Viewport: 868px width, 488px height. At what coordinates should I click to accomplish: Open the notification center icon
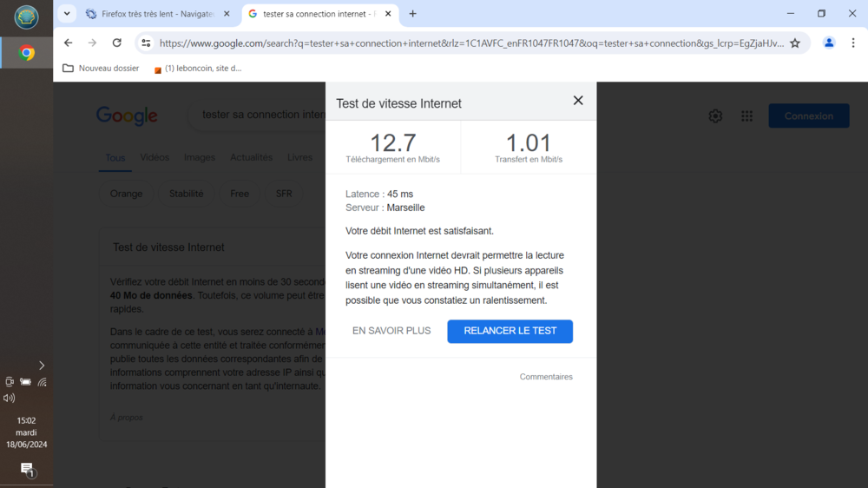coord(27,469)
